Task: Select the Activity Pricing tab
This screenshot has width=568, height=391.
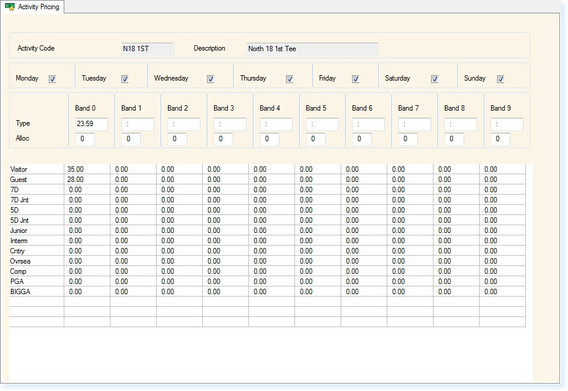Action: coord(32,7)
